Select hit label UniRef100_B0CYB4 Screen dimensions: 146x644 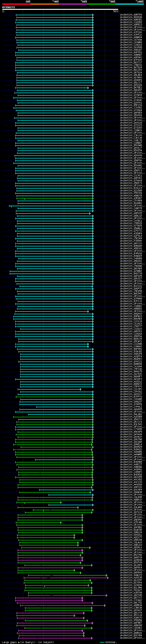pyautogui.click(x=131, y=636)
